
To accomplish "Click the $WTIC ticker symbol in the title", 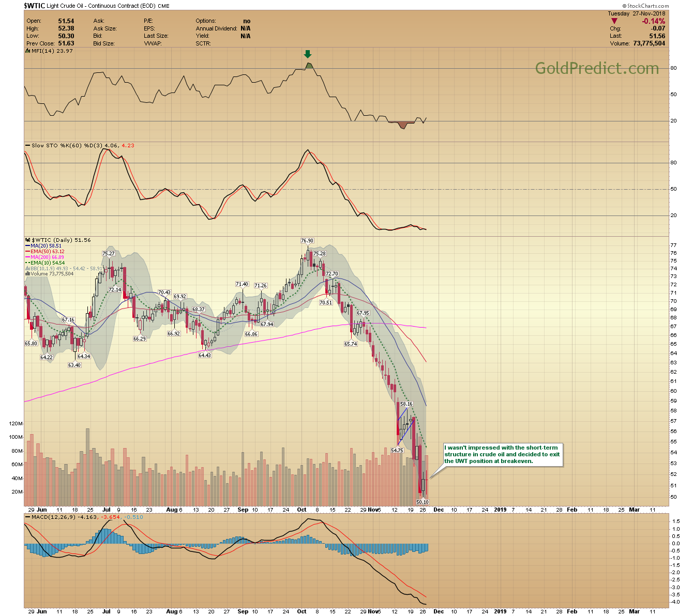I will click(34, 6).
